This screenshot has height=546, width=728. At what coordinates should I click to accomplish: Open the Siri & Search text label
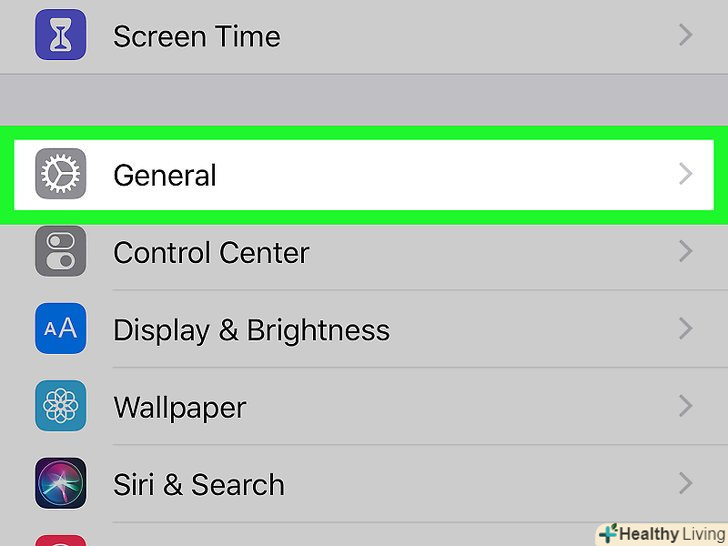click(199, 484)
